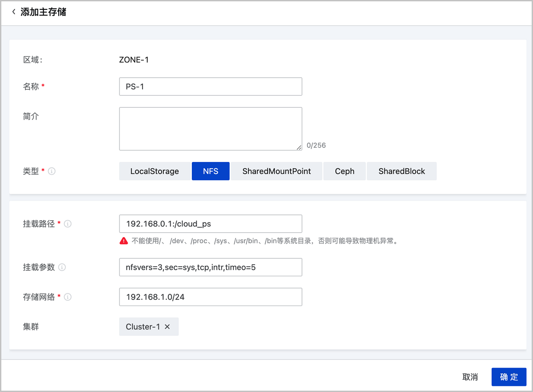The width and height of the screenshot is (533, 392).
Task: Click the back arrow beside 添加主存储
Action: (x=14, y=12)
